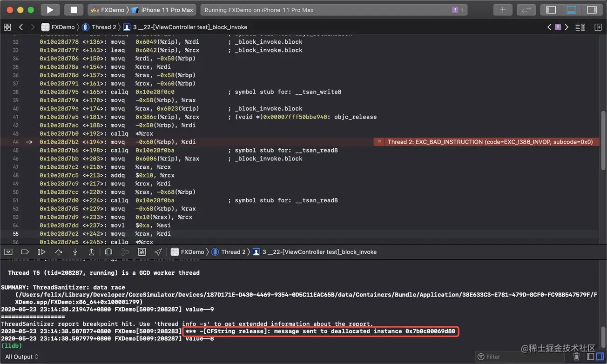Open editor options lines menu
607x364 pixels.
click(x=580, y=27)
